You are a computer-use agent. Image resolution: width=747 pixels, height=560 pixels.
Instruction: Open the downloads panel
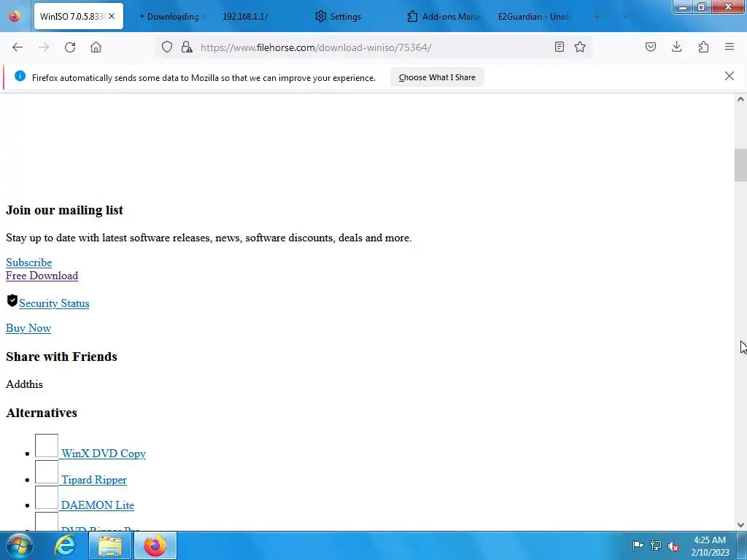pos(676,47)
